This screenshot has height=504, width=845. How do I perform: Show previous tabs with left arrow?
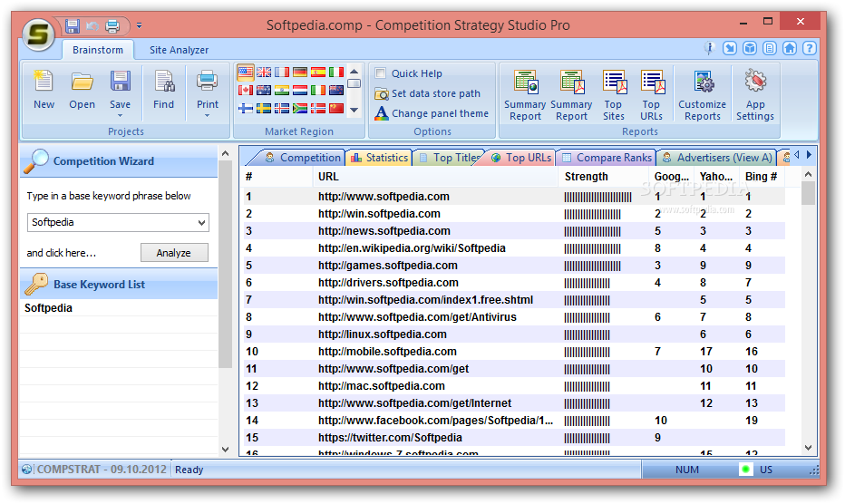click(x=797, y=155)
